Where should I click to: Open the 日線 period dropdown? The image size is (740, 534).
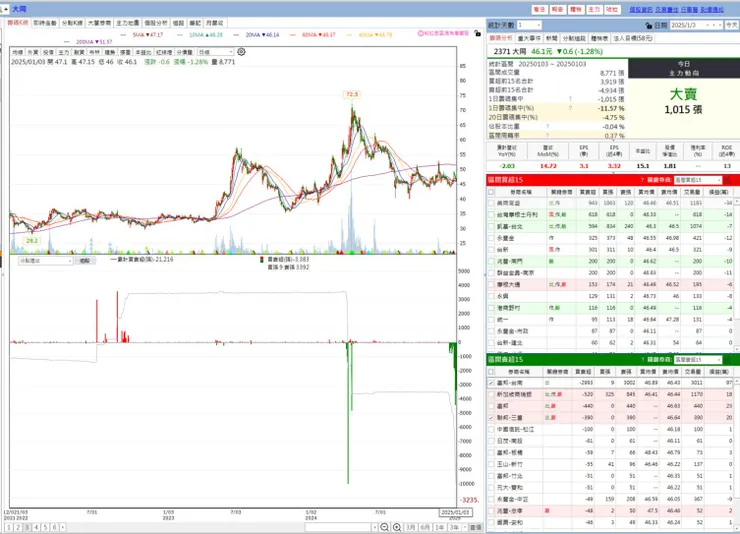(216, 52)
